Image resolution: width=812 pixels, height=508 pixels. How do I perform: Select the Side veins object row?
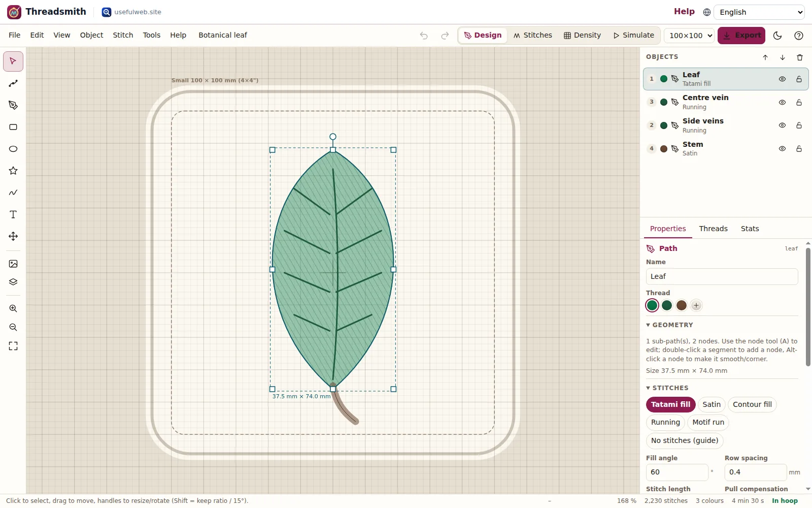(726, 125)
